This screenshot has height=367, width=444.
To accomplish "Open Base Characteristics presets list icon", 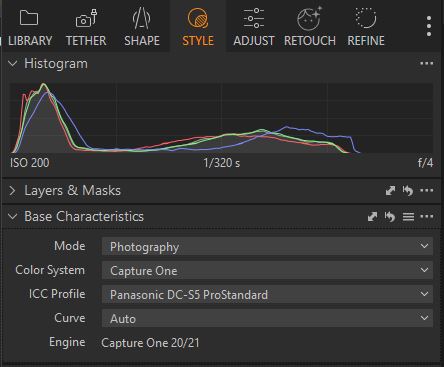I will 408,217.
